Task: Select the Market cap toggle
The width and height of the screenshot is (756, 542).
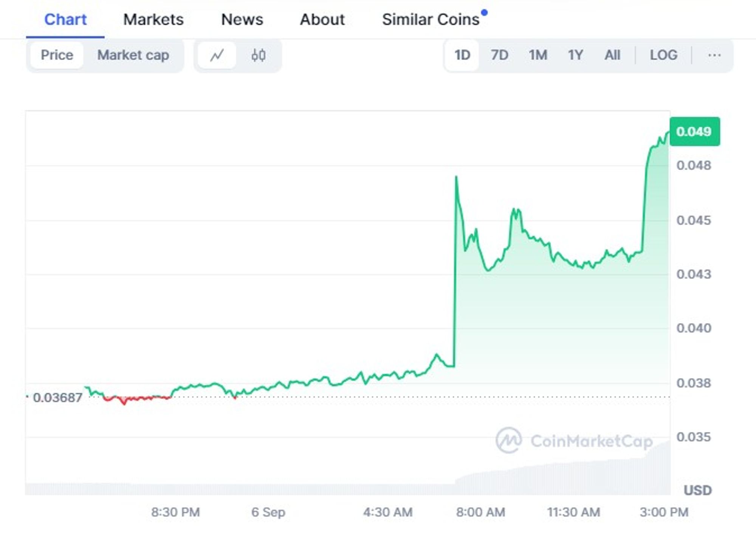Action: 133,55
